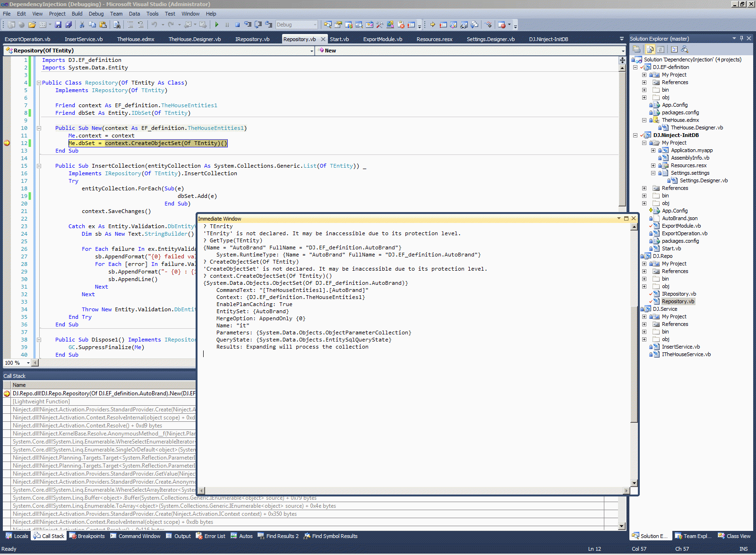Click the hammer and wrench Toolbox icon
The image size is (756, 555).
point(379,25)
